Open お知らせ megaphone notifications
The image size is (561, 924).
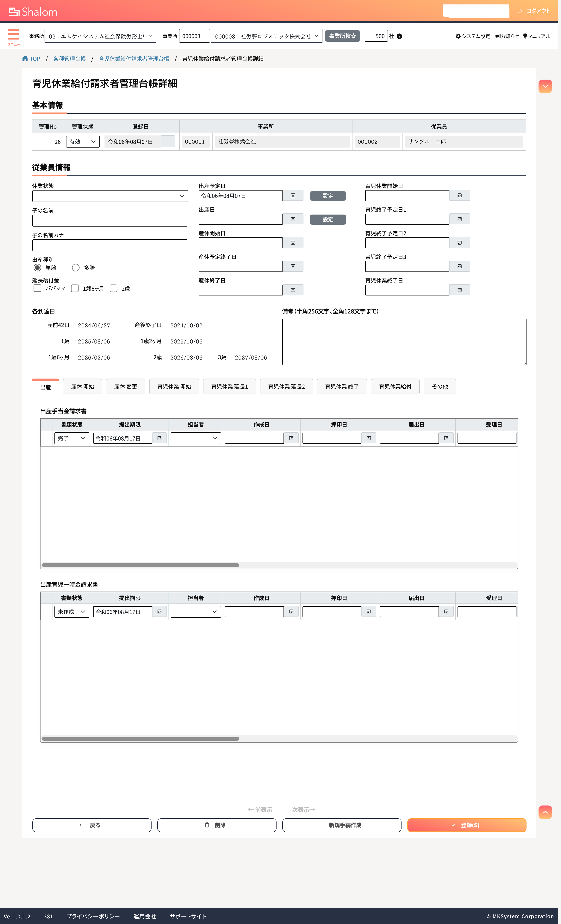498,36
